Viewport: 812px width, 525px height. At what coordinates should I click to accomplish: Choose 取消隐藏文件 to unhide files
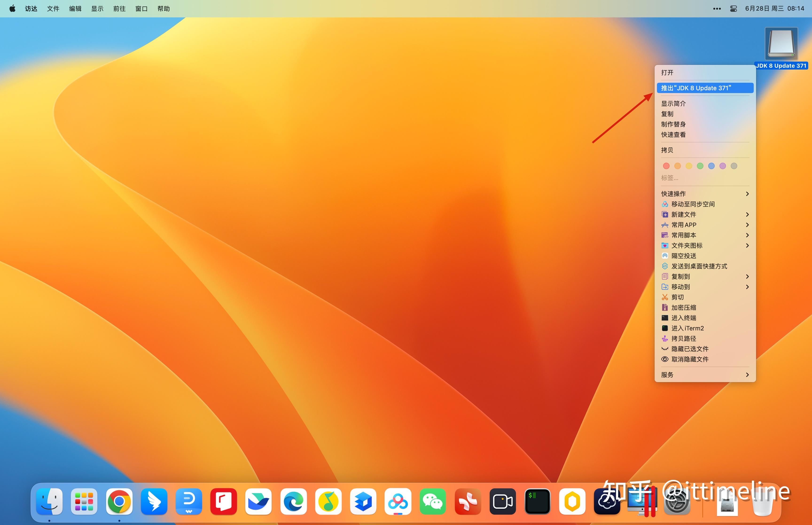[x=690, y=359]
